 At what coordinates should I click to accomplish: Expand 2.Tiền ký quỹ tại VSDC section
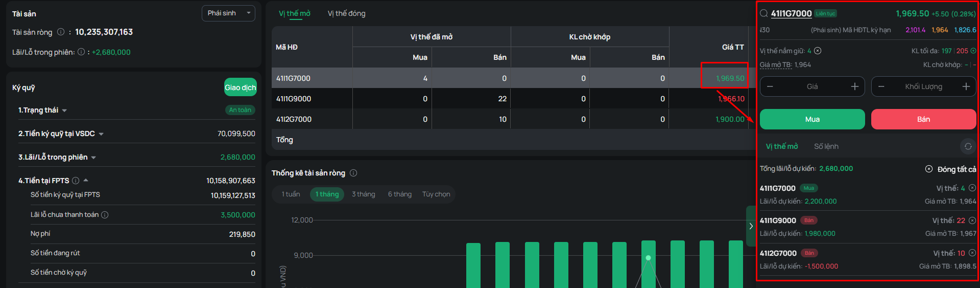(101, 134)
